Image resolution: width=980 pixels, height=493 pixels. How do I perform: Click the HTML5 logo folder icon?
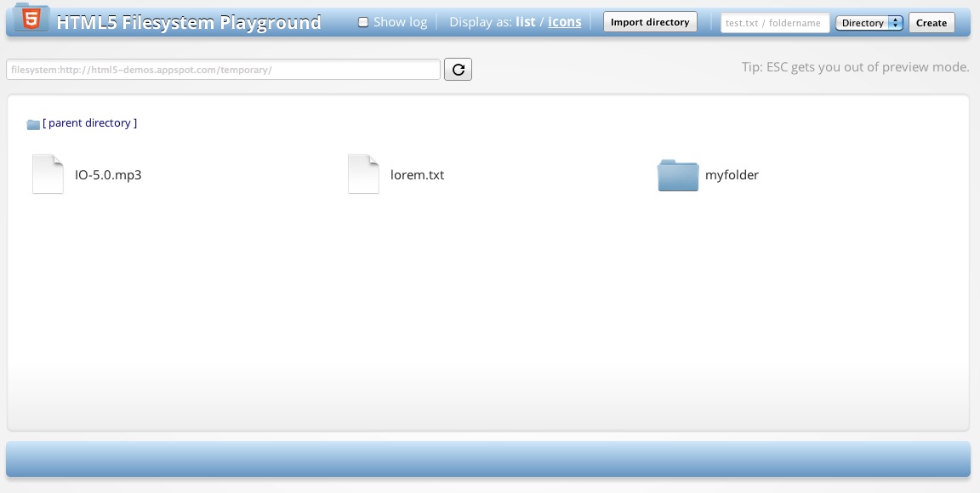(31, 17)
